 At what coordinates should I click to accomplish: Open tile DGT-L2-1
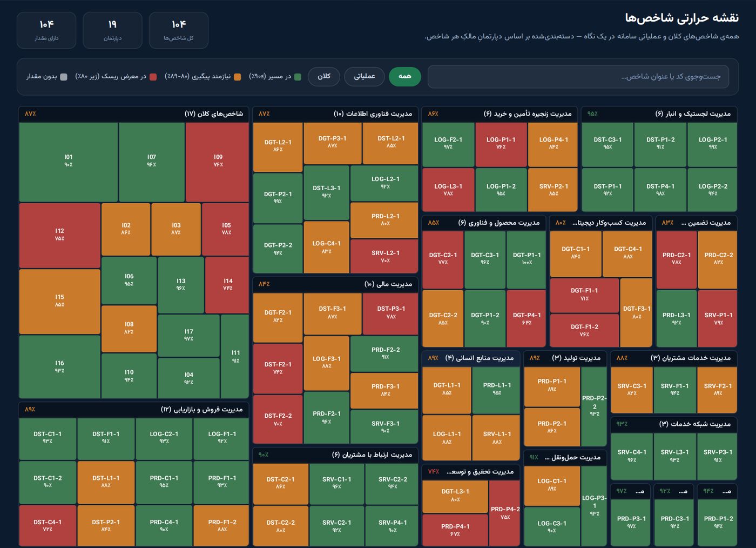[x=278, y=147]
